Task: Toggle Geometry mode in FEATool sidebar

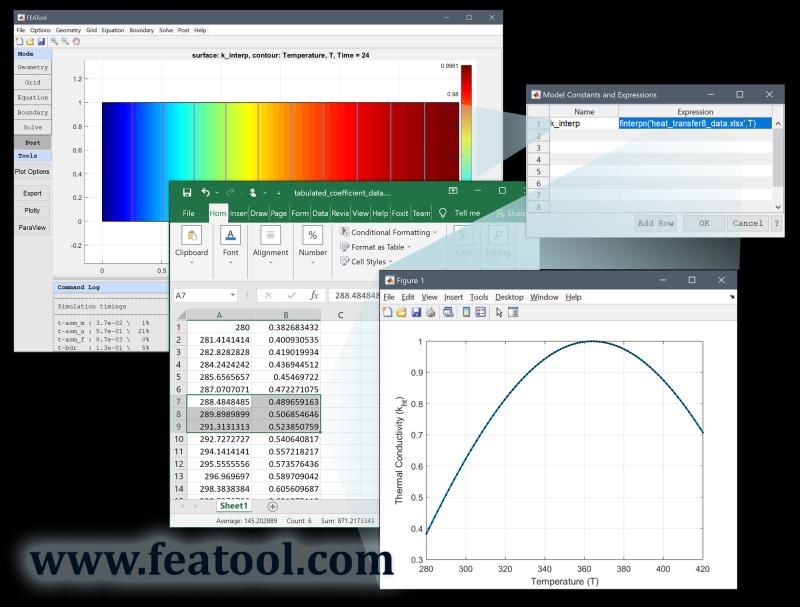Action: click(33, 67)
